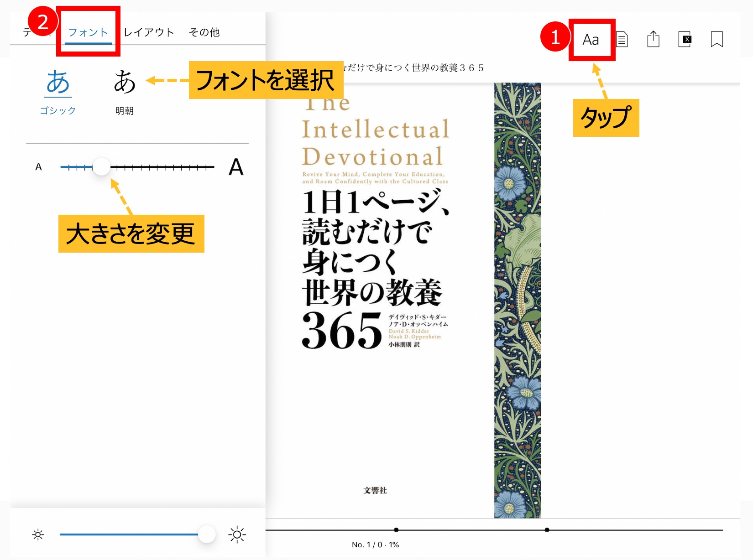Image resolution: width=753 pixels, height=560 pixels.
Task: Tap the first dot on the reading progress bar
Action: (396, 530)
